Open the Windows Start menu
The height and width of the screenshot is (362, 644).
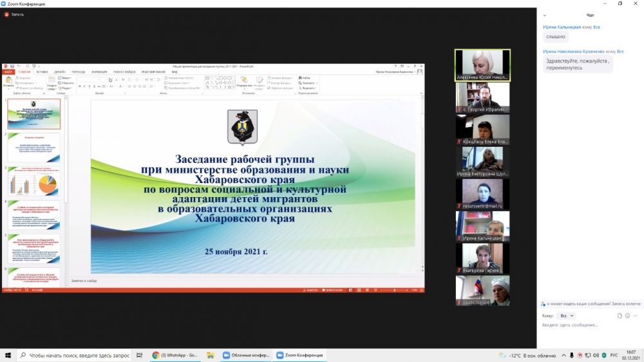tap(8, 356)
